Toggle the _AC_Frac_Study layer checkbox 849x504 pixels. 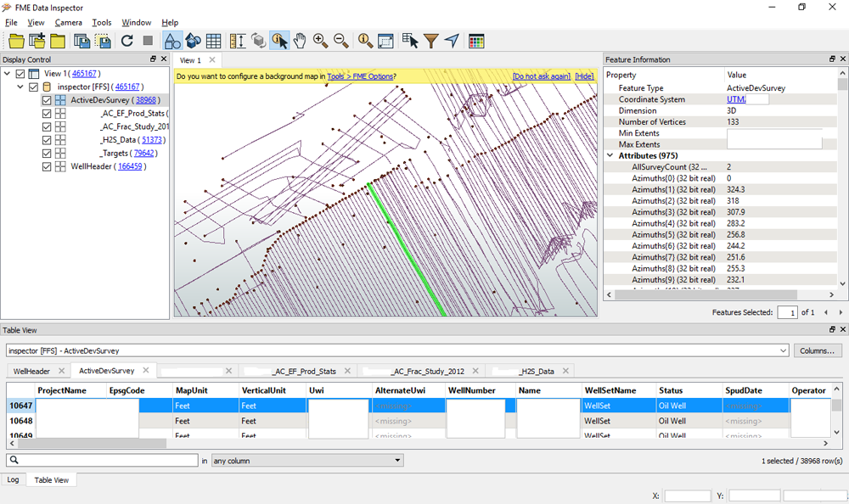point(47,126)
